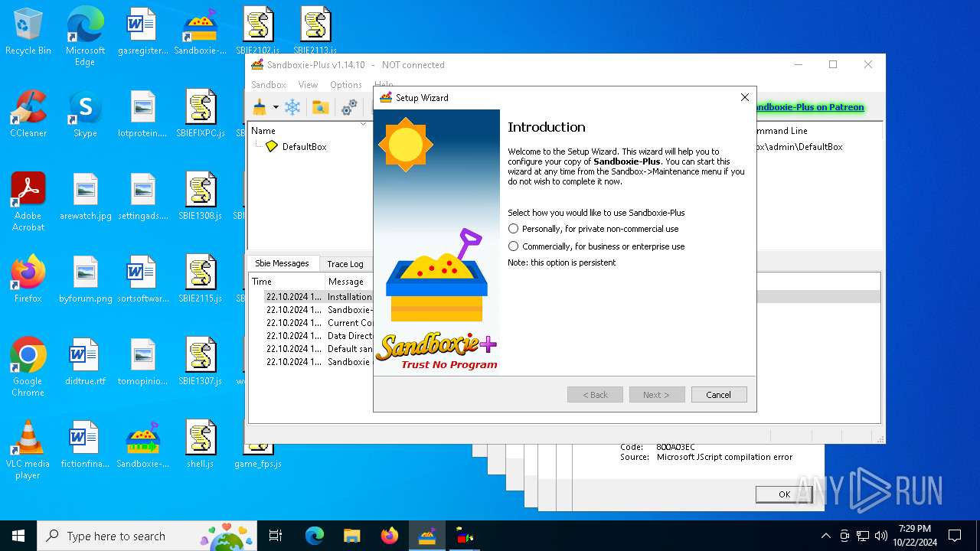
Task: Select the gasregister Word document icon
Action: 142,32
